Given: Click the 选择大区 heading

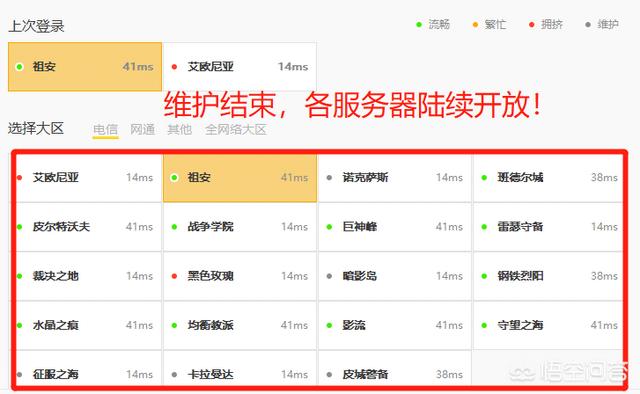Looking at the screenshot, I should tap(36, 129).
